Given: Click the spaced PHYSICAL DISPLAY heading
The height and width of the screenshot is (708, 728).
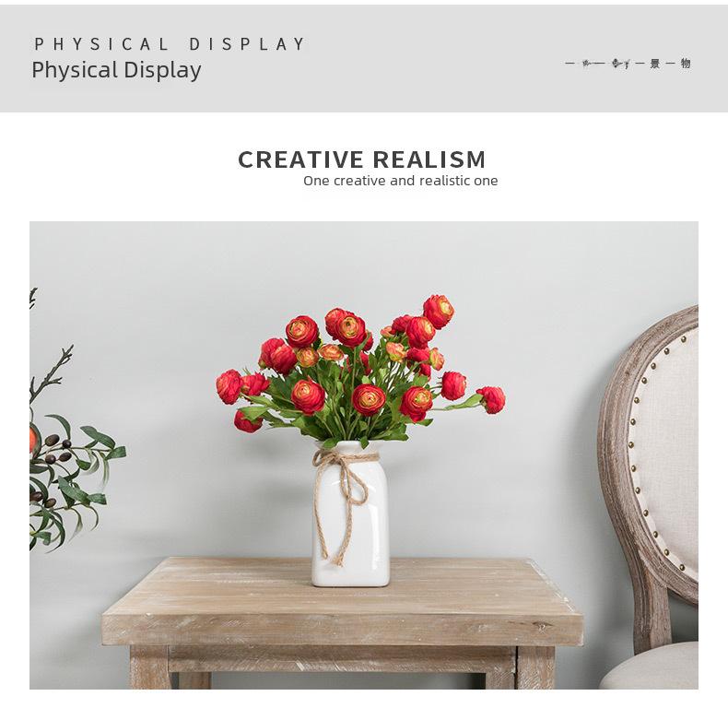Looking at the screenshot, I should [170, 44].
